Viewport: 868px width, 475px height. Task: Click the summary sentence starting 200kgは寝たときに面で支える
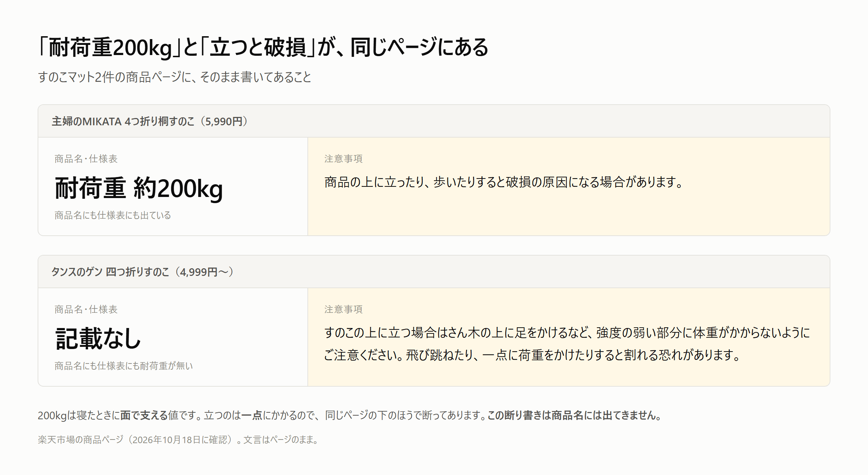pyautogui.click(x=350, y=415)
